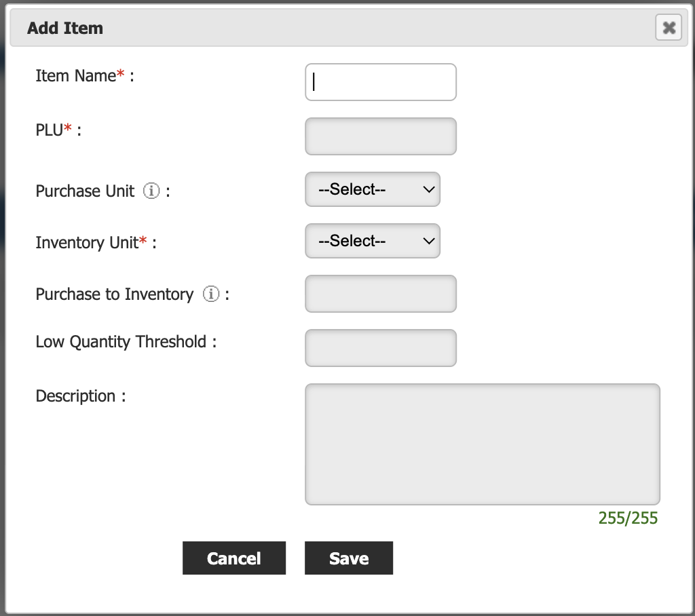Show info for Purchase to Inventory
The width and height of the screenshot is (695, 616).
click(x=211, y=294)
